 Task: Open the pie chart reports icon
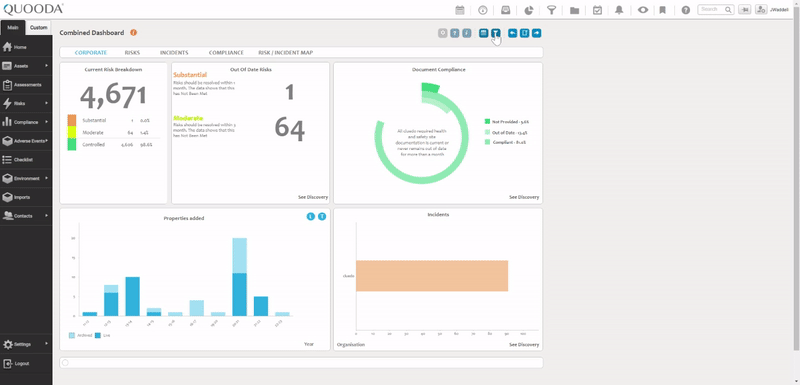tap(529, 10)
